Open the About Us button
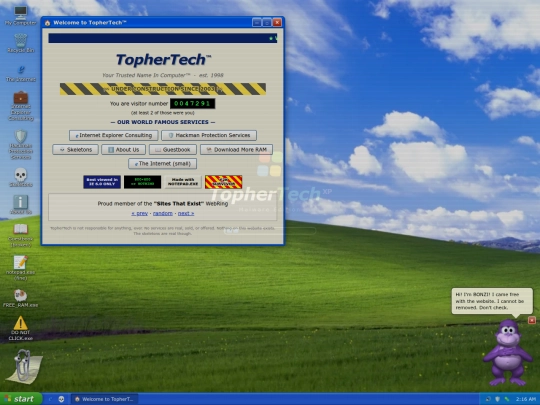The image size is (540, 405). click(123, 150)
